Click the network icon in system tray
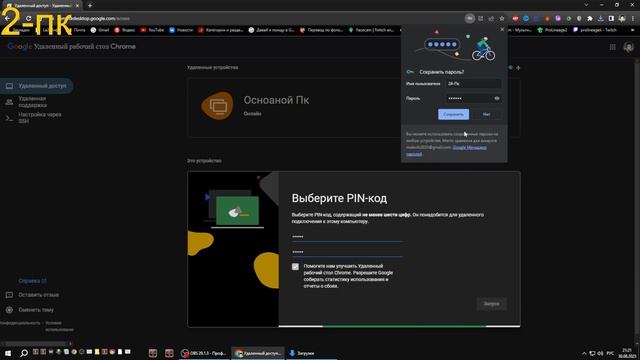This screenshot has height=360, width=640. coord(592,353)
